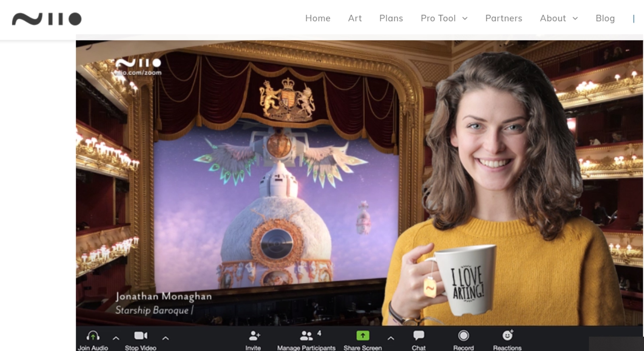Click the Niio logo in header
Image resolution: width=644 pixels, height=351 pixels.
click(47, 19)
